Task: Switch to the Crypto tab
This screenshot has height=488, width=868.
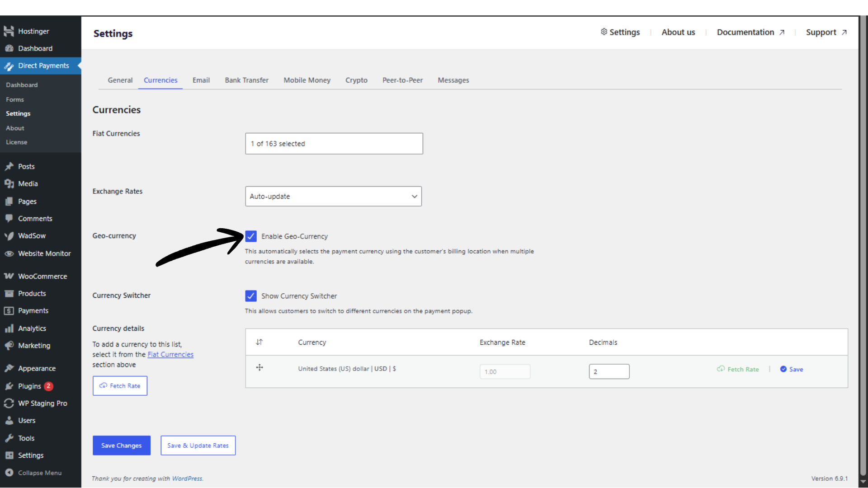Action: (x=356, y=80)
